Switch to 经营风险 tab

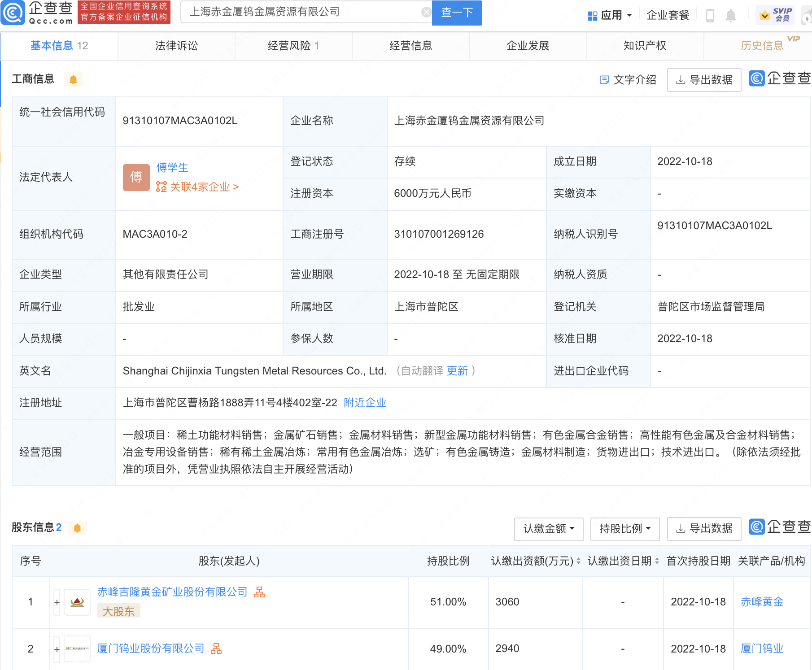(x=293, y=46)
